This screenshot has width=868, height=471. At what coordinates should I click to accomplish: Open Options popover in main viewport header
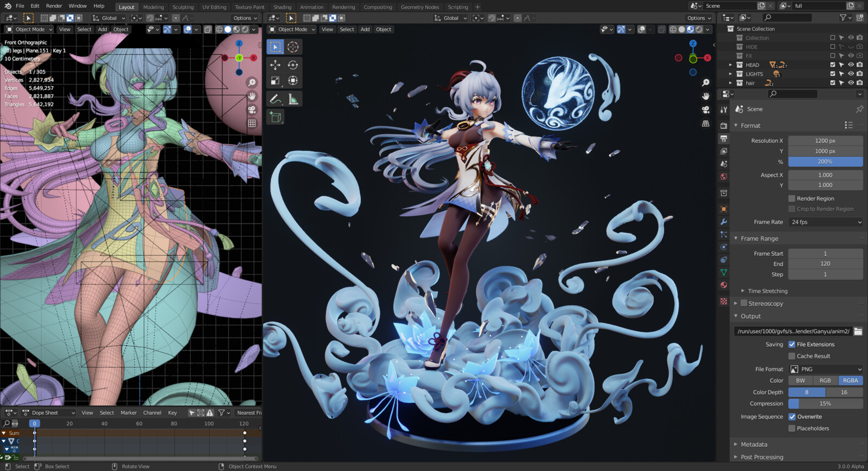click(699, 18)
